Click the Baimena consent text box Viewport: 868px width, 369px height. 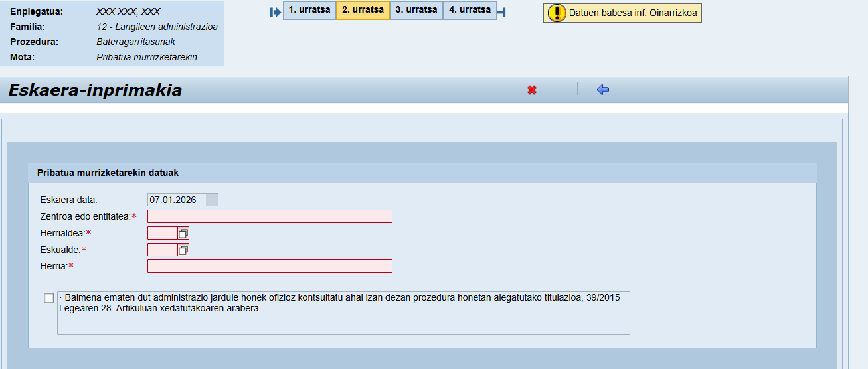(343, 313)
